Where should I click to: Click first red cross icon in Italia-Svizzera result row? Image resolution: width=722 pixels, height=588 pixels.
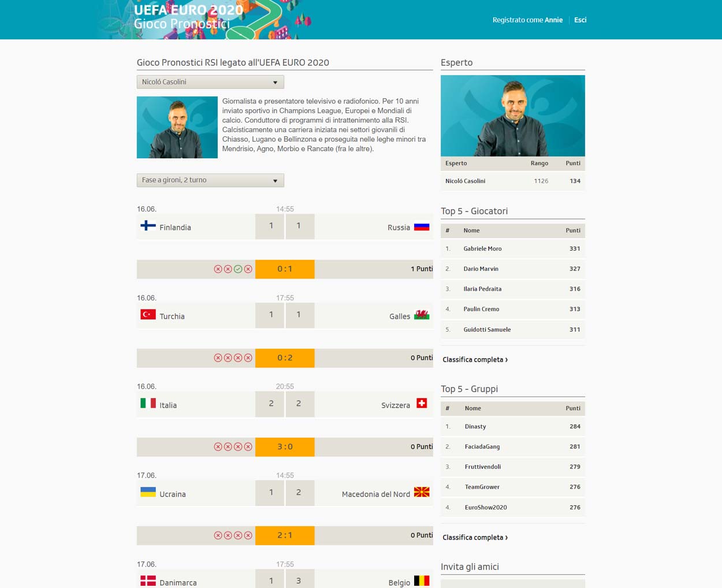pyautogui.click(x=218, y=447)
